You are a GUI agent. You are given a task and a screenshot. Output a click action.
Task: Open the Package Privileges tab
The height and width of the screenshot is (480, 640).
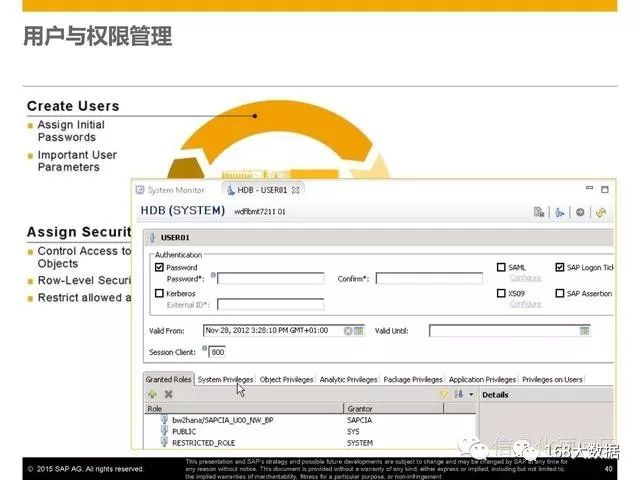(x=413, y=380)
